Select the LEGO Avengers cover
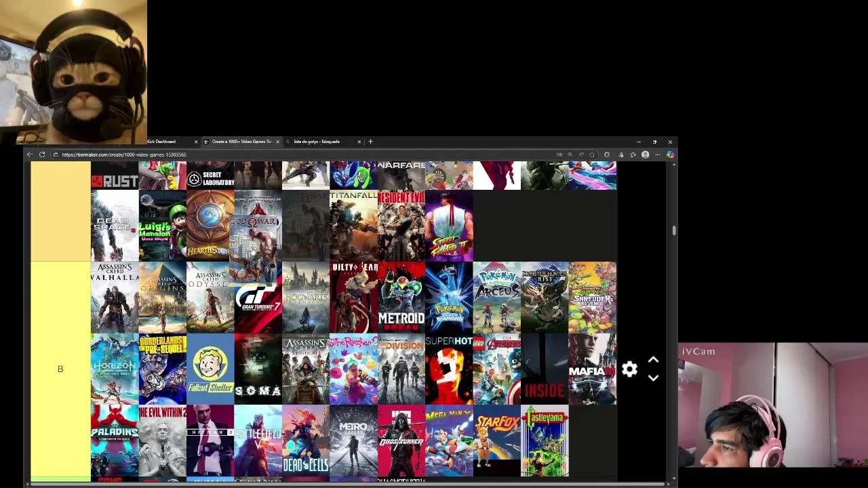 497,369
